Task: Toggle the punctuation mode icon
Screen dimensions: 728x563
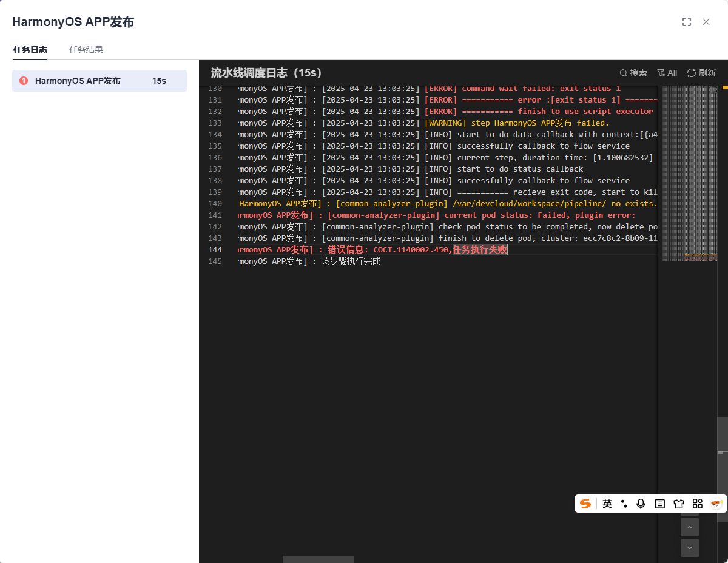Action: [x=624, y=504]
